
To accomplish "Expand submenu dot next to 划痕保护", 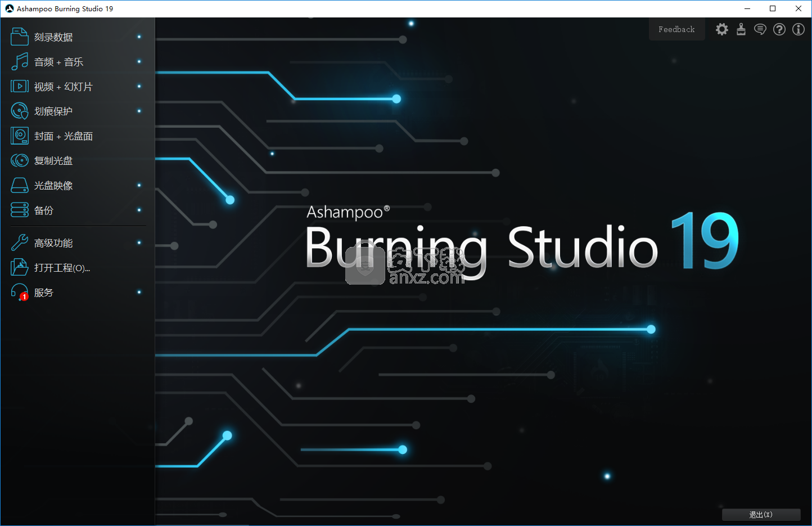I will pos(139,111).
